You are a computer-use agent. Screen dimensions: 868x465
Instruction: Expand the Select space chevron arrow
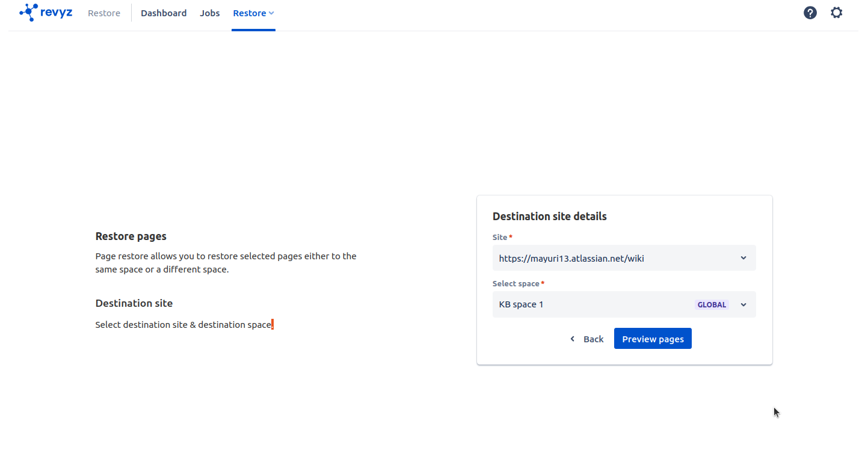[x=743, y=305]
